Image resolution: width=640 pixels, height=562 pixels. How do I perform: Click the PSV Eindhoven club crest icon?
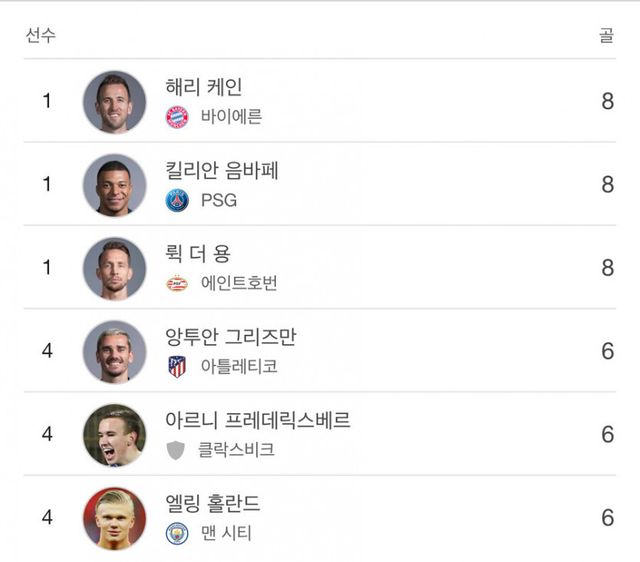(x=177, y=284)
